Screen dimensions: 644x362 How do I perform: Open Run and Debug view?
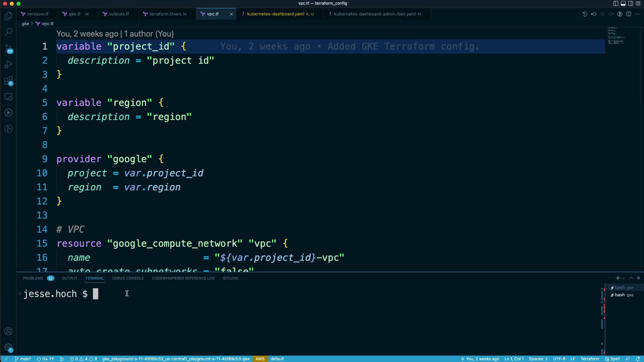8,64
